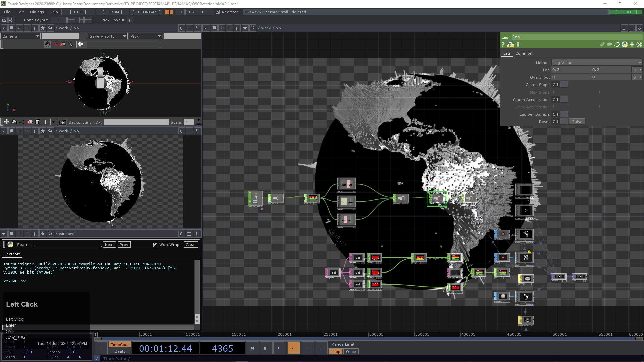This screenshot has height=362, width=644.
Task: Click the round Python icon in the lag1 header
Action: click(x=625, y=45)
